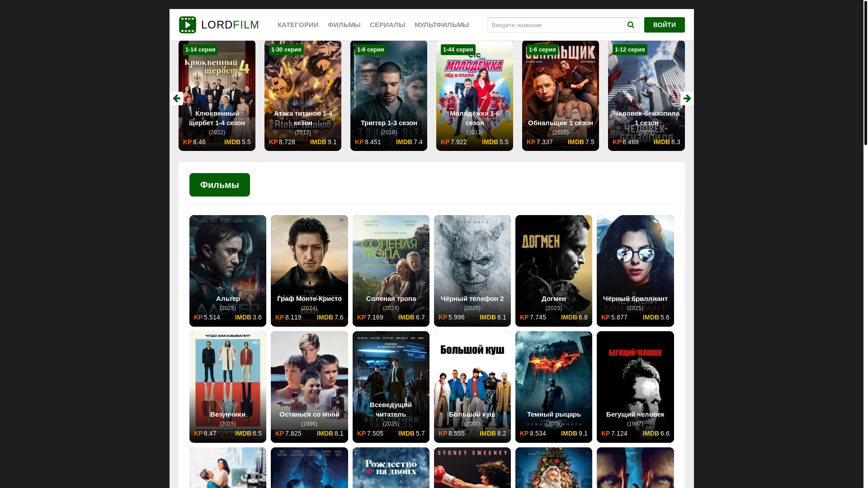The width and height of the screenshot is (868, 488).
Task: Click KP 5.514 rating on Альтер
Action: click(207, 317)
